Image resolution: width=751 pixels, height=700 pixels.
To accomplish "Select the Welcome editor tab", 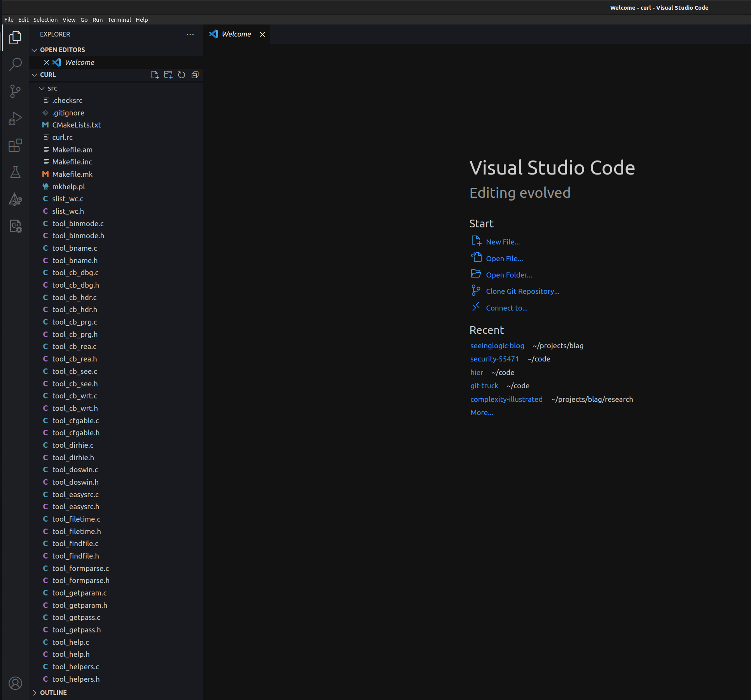I will point(236,34).
